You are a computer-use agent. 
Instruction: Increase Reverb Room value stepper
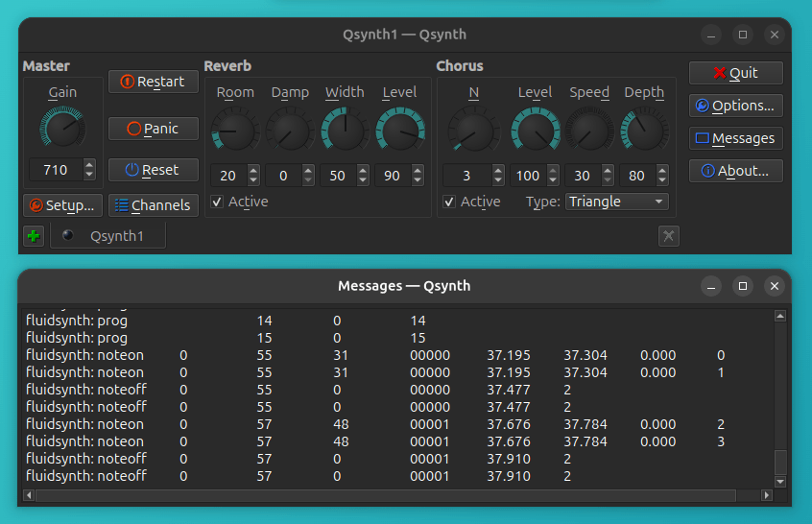point(253,171)
